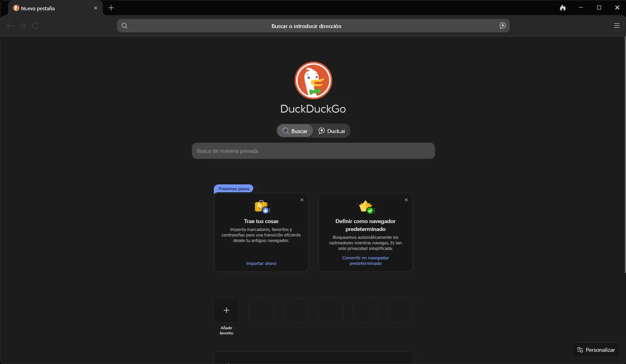Image resolution: width=626 pixels, height=364 pixels.
Task: Click the search magnifier in address bar
Action: [124, 26]
